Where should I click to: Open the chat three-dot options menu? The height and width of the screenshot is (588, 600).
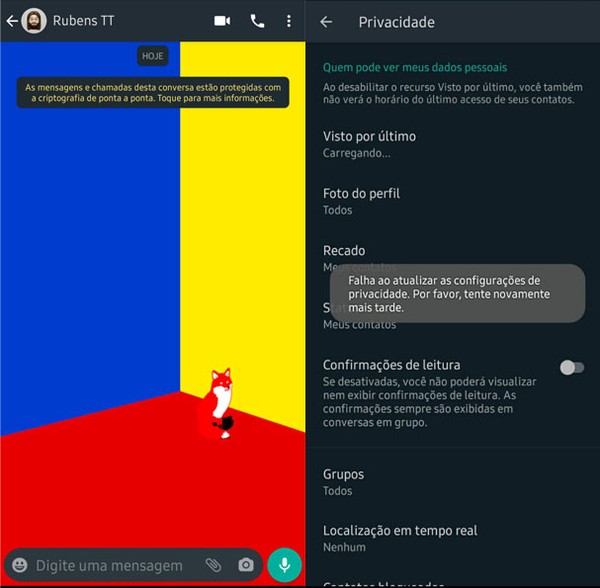pos(289,21)
